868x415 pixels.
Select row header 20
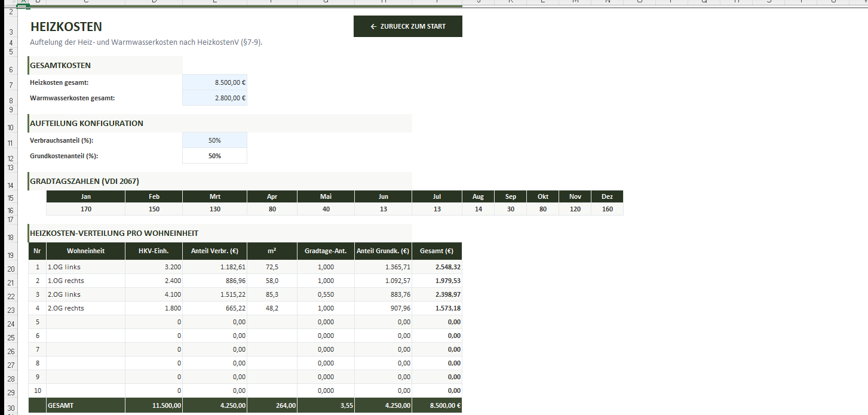11,269
